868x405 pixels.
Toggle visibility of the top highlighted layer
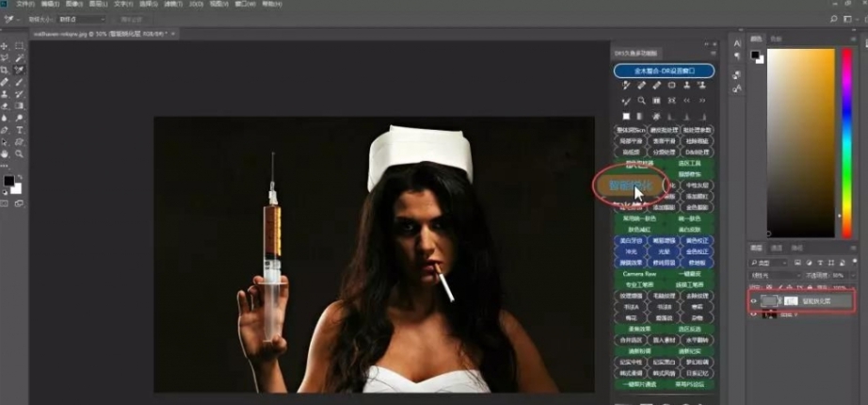click(x=754, y=301)
